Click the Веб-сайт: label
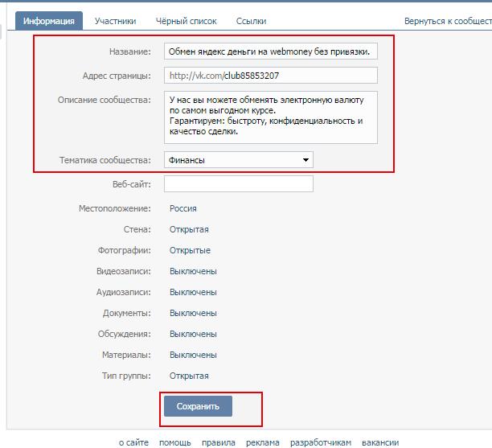 pos(132,184)
